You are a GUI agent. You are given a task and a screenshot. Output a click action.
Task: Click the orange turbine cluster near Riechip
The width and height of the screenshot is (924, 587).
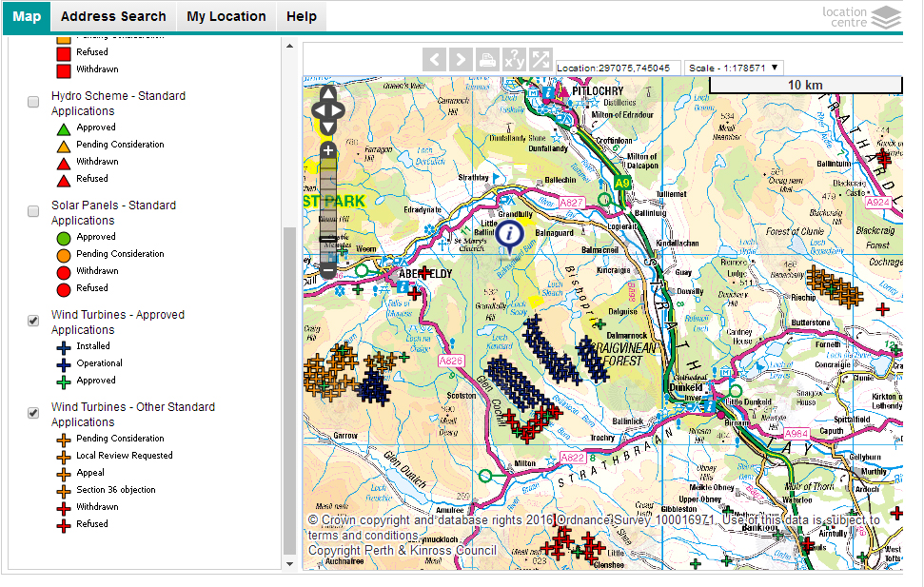point(833,286)
